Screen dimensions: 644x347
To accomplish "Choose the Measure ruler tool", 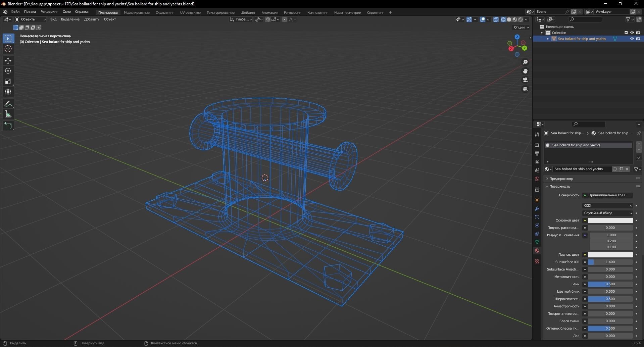I will point(8,114).
